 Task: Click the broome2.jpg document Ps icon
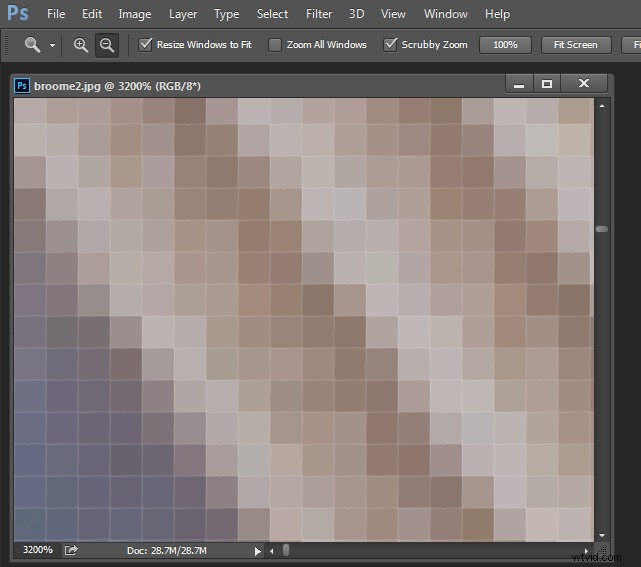(22, 86)
